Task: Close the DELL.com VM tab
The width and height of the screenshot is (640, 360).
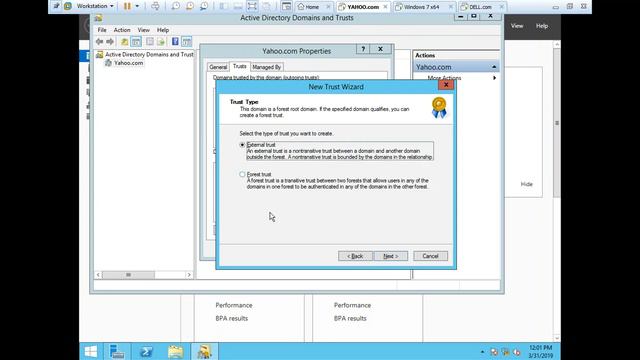Action: (x=502, y=7)
